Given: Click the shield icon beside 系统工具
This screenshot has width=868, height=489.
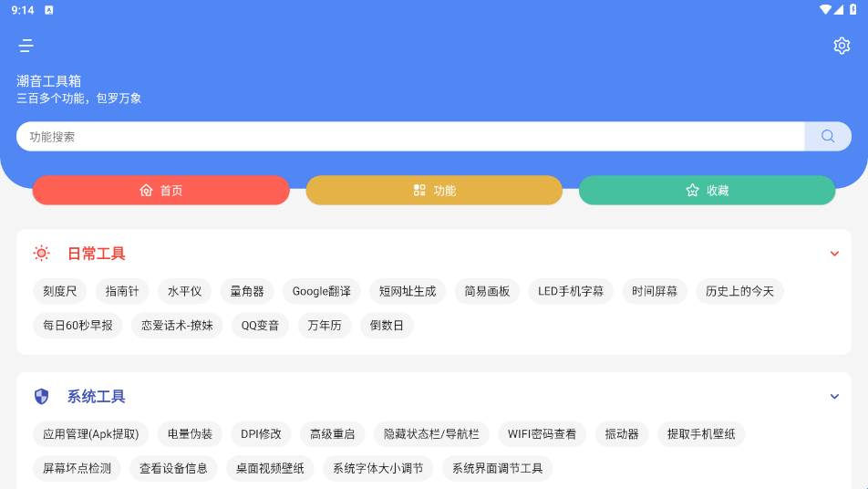Looking at the screenshot, I should (x=41, y=397).
